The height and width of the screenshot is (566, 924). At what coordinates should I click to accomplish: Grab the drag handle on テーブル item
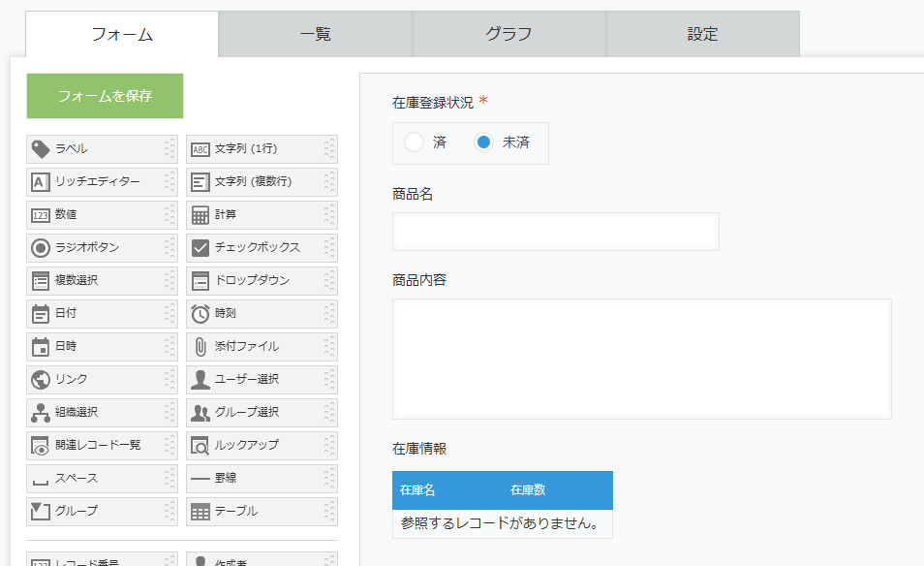(x=329, y=512)
